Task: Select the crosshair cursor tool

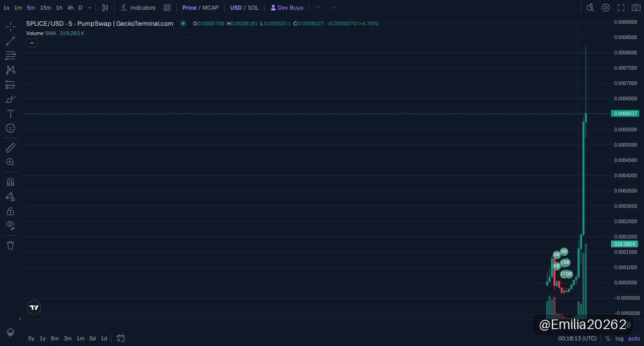Action: [11, 27]
